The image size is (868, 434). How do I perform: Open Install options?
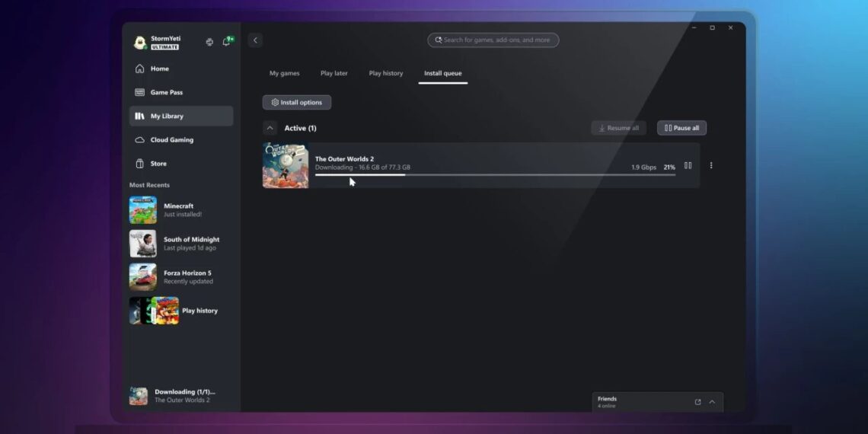[297, 102]
